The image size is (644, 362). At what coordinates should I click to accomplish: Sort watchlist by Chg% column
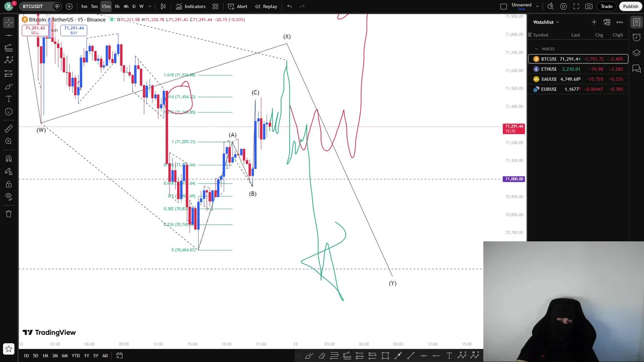click(x=617, y=35)
